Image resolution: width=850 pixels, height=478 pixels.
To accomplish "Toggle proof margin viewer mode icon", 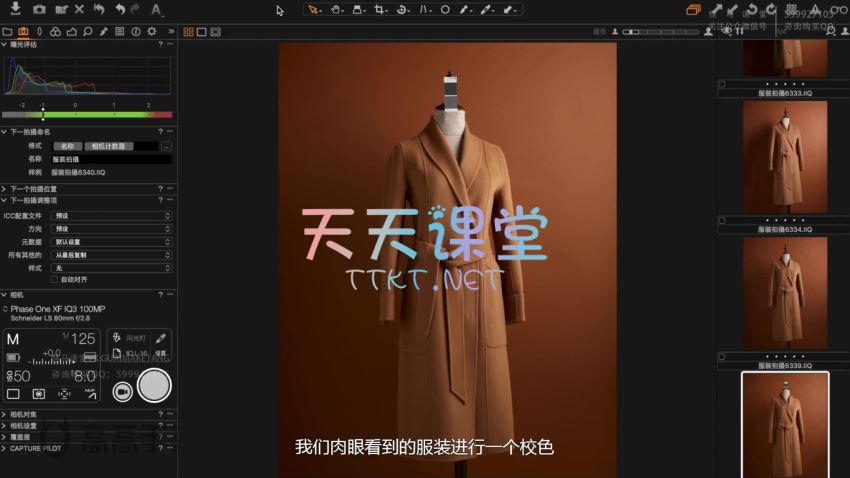I will [216, 32].
